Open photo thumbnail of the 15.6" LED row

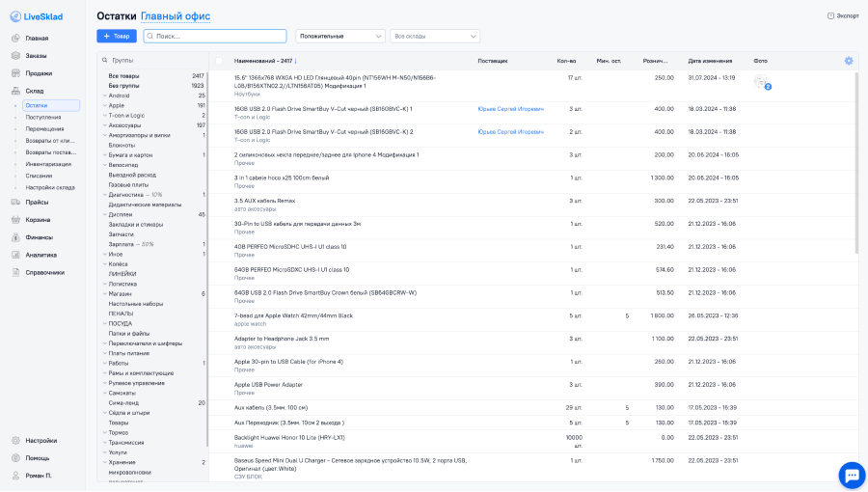click(762, 82)
